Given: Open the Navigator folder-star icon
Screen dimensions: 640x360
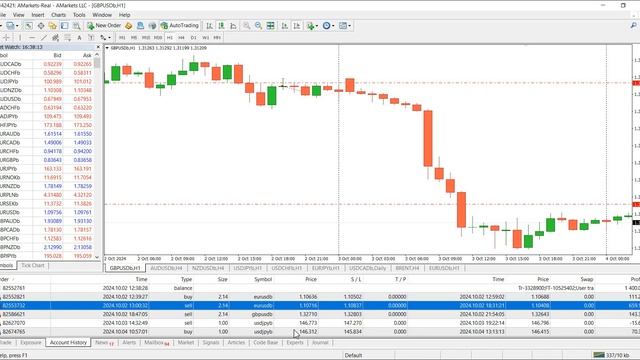Looking at the screenshot, I should click(53, 26).
